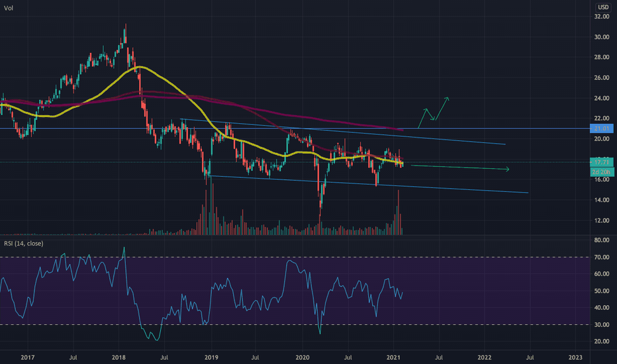Open the RSI (14, close) indicator legend

coord(24,244)
